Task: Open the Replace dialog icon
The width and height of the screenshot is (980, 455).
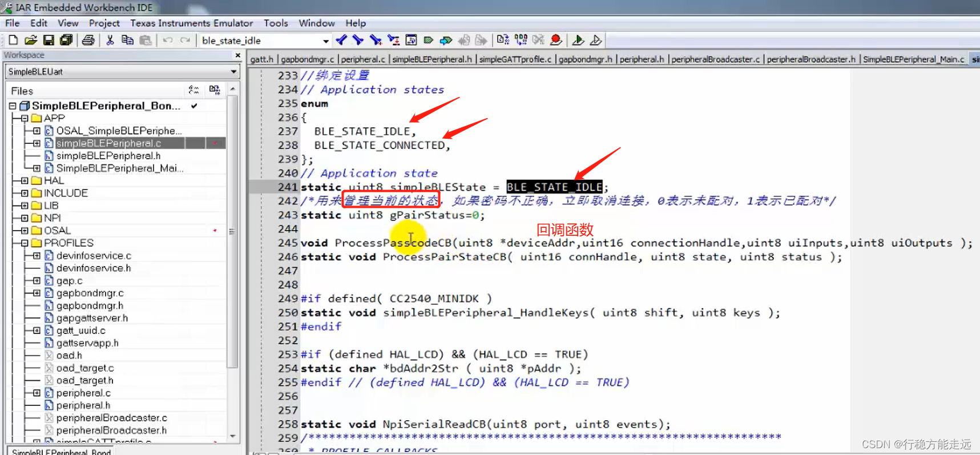Action: point(393,40)
